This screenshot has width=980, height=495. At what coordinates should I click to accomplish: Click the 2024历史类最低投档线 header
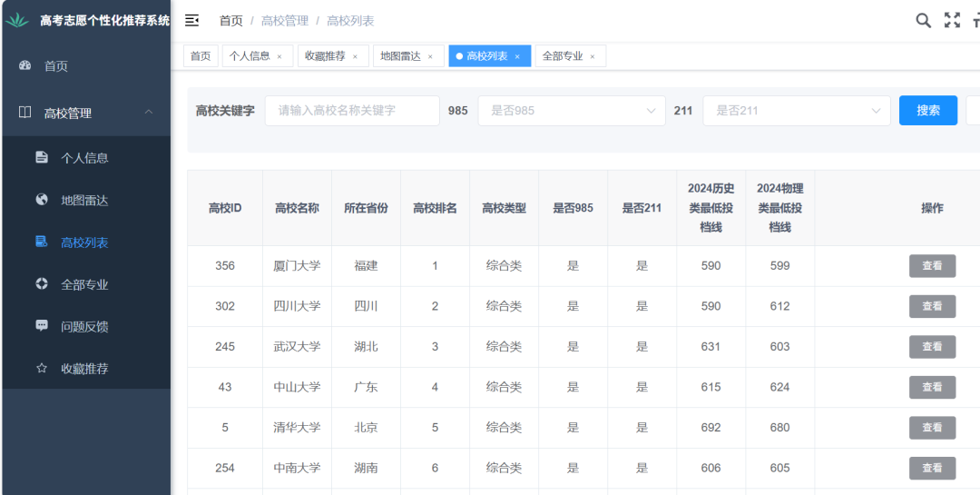click(x=710, y=208)
